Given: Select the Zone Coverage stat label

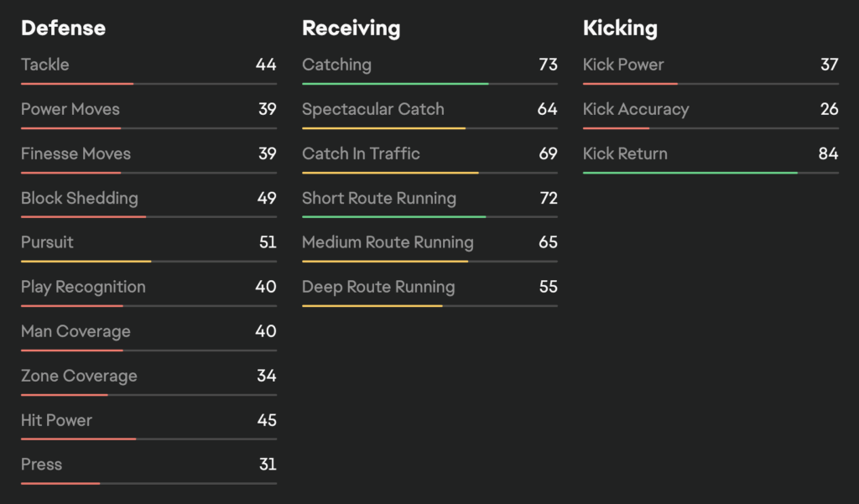Looking at the screenshot, I should click(x=79, y=376).
